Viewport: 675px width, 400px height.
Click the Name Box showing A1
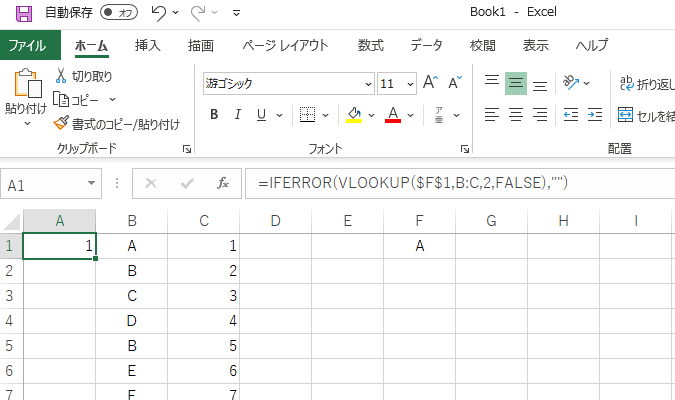[x=43, y=184]
